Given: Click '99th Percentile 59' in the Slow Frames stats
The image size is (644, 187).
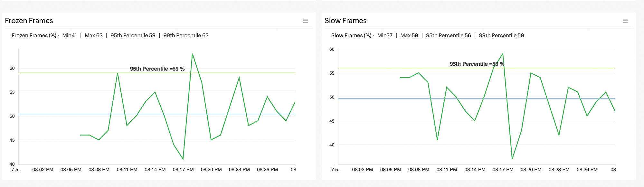Looking at the screenshot, I should point(501,35).
